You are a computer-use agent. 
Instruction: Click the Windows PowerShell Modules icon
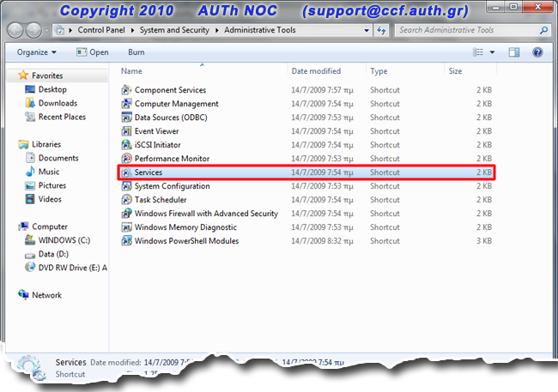click(x=126, y=241)
